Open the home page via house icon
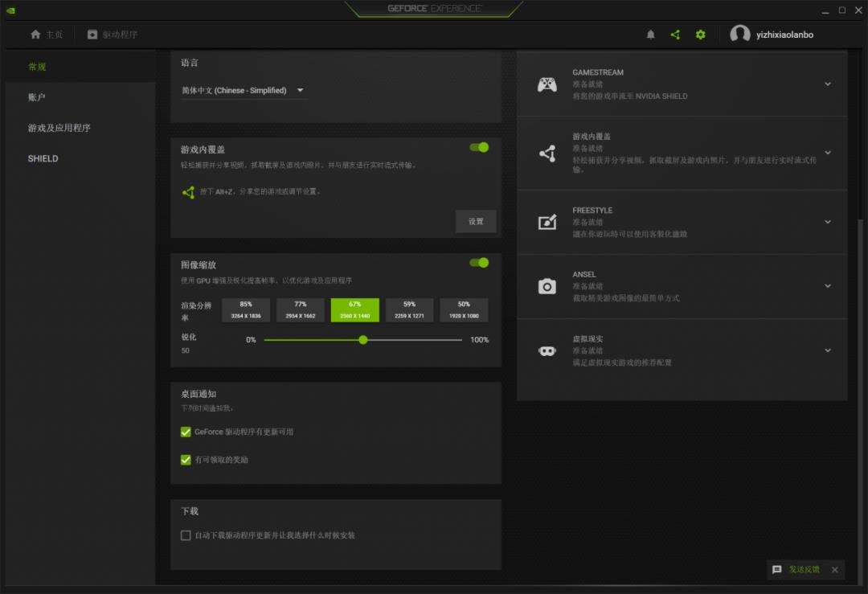 (x=35, y=35)
